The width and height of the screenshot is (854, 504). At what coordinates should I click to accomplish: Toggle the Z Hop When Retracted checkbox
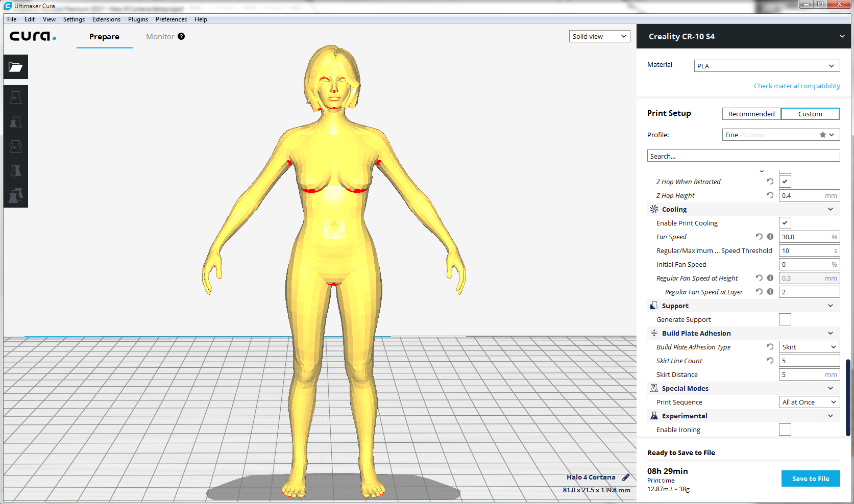click(x=785, y=182)
